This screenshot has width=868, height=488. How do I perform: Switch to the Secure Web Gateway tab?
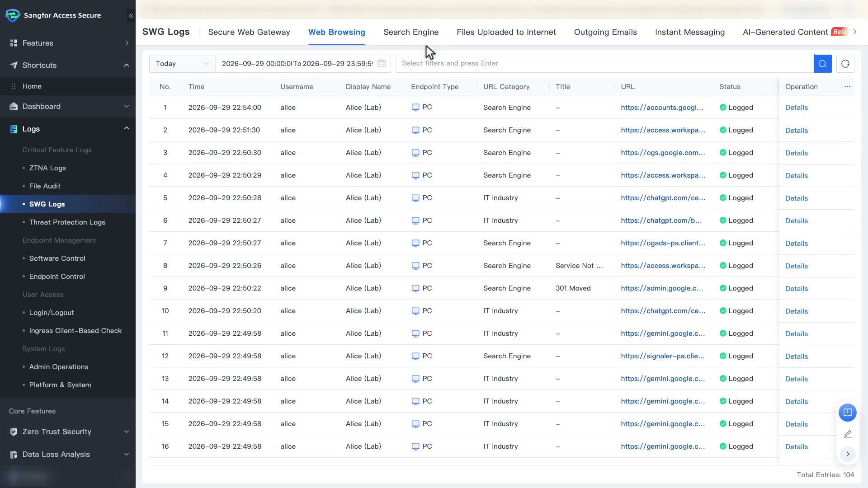(x=249, y=32)
